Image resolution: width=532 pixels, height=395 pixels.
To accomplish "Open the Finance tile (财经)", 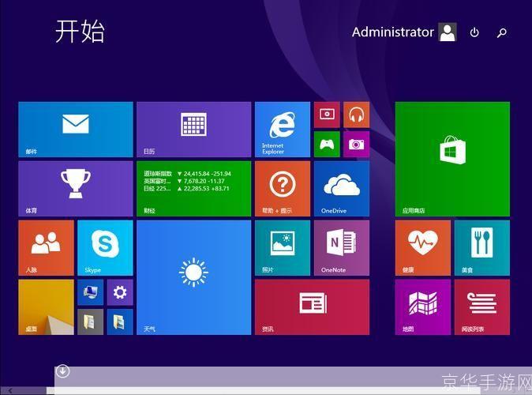I will click(193, 189).
